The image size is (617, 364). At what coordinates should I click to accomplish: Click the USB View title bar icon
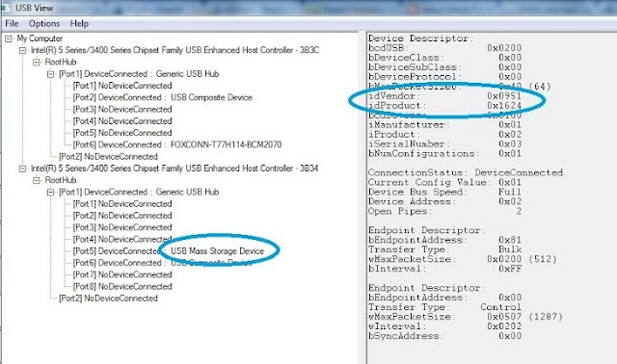tap(6, 8)
